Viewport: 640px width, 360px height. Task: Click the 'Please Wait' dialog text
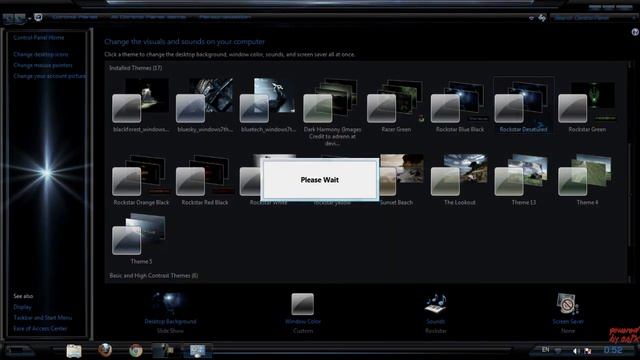tap(320, 180)
